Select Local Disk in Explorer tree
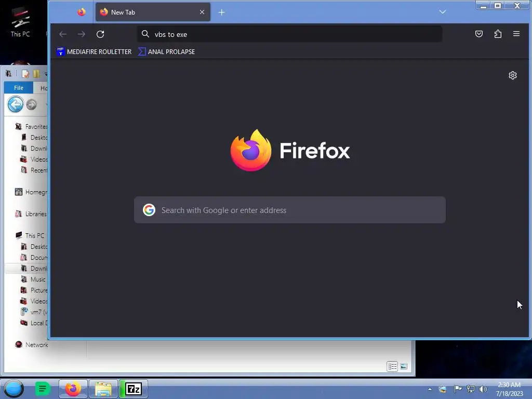532x399 pixels. pos(34,323)
